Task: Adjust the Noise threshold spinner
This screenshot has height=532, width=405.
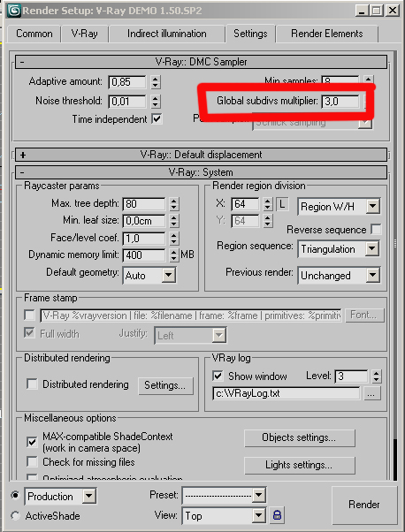Action: coord(155,101)
